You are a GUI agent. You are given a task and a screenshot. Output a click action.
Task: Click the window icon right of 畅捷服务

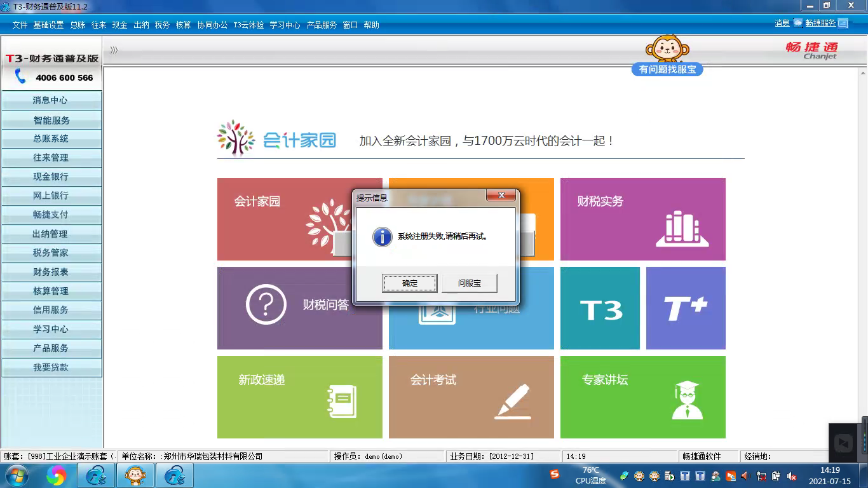click(843, 23)
